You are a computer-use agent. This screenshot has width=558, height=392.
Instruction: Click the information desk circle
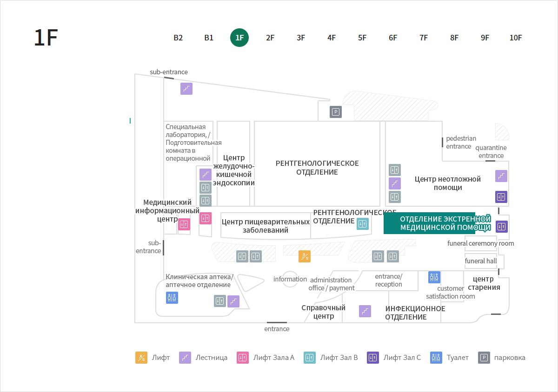290,279
